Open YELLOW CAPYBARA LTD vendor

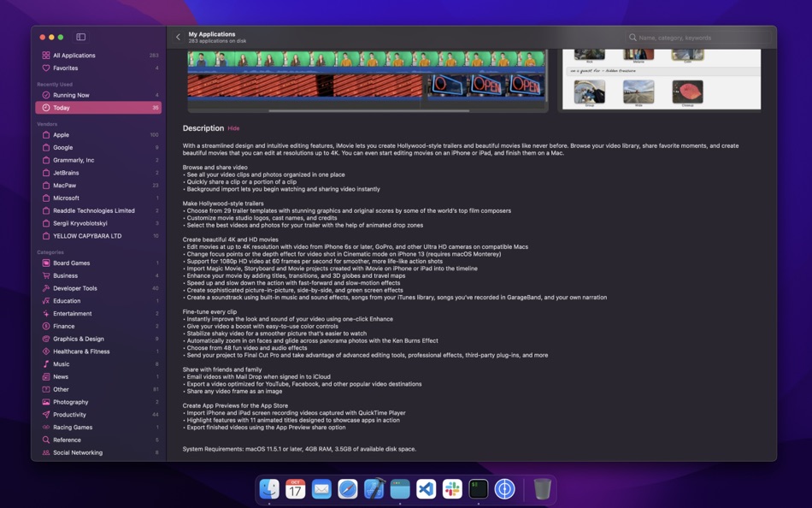tap(98, 236)
